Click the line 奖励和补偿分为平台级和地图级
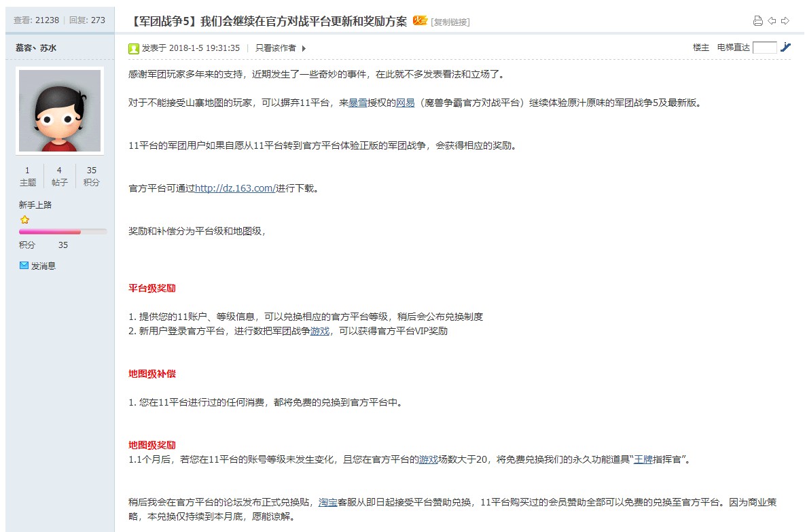This screenshot has width=805, height=532. [197, 231]
